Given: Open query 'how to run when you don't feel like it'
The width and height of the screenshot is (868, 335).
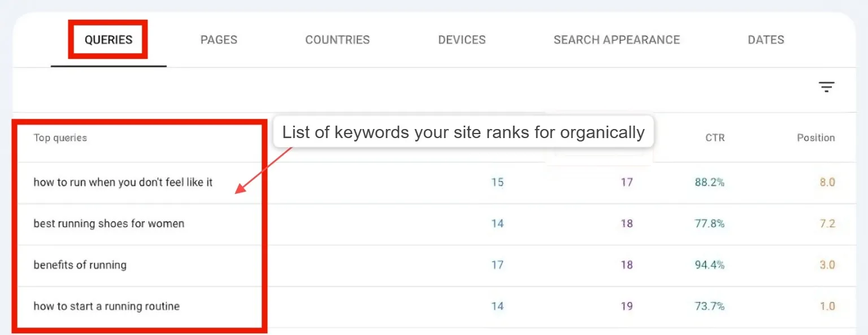Looking at the screenshot, I should [123, 182].
